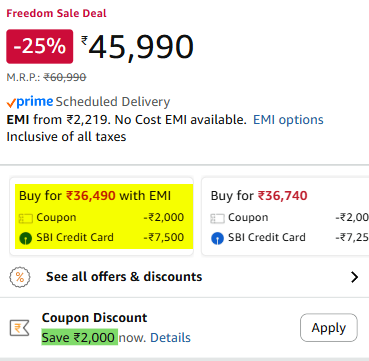Select the Buy for ₹36,490 with EMI card
Image resolution: width=369 pixels, height=361 pixels.
point(101,216)
